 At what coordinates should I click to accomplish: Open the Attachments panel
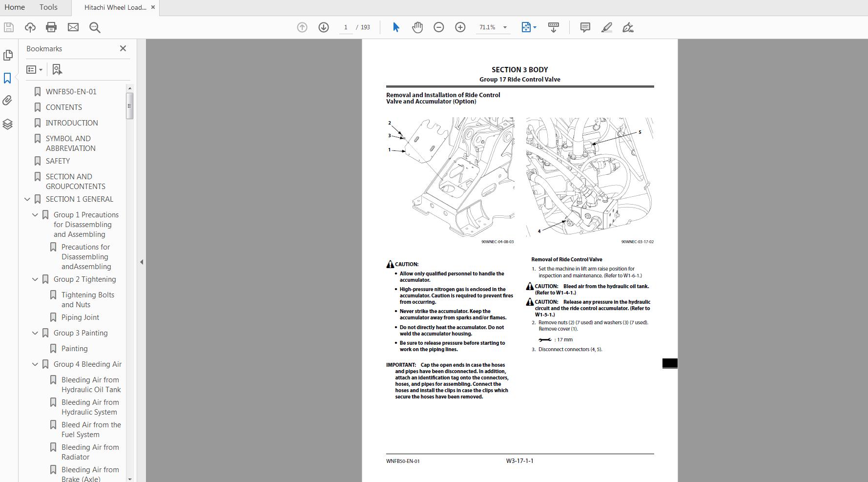8,100
